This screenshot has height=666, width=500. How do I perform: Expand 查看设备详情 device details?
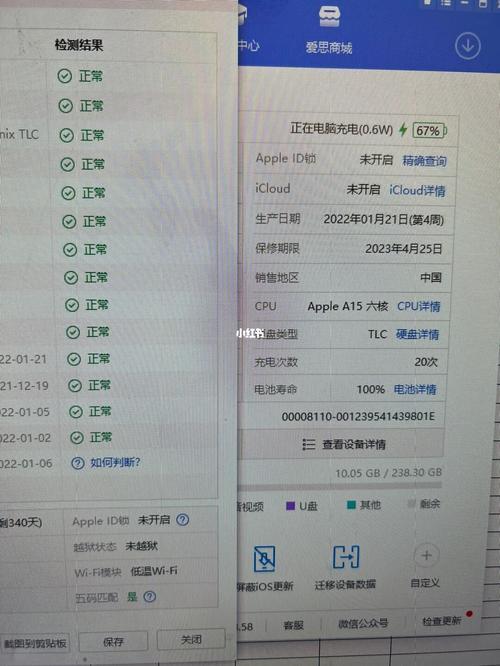pyautogui.click(x=343, y=444)
